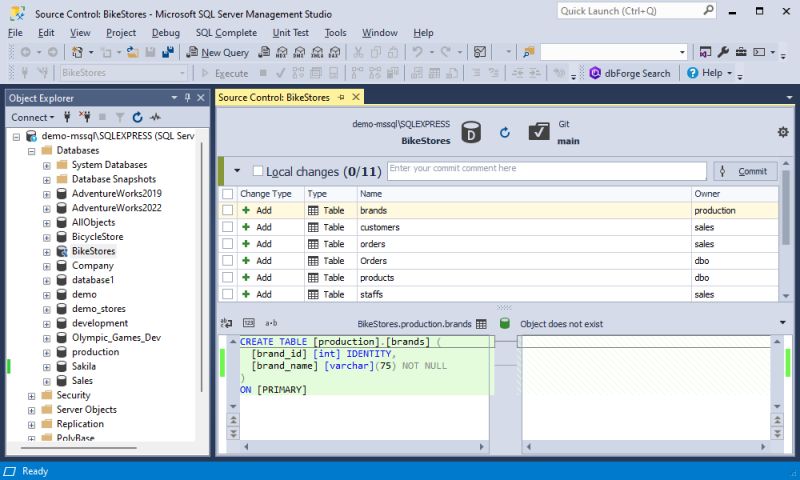Click the Activity Monitor icon in the toolbar
800x480 pixels.
480,52
